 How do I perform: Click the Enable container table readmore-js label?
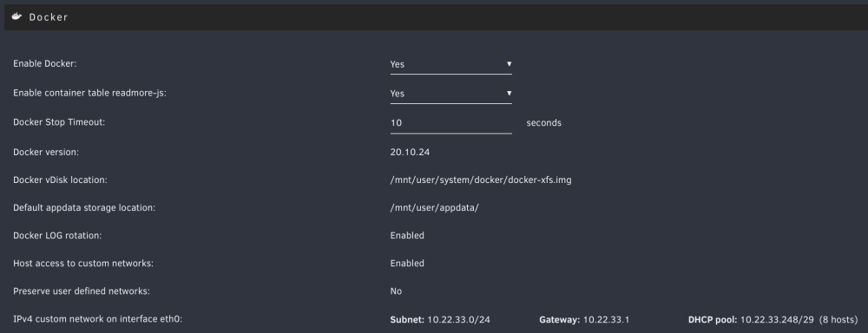(89, 93)
